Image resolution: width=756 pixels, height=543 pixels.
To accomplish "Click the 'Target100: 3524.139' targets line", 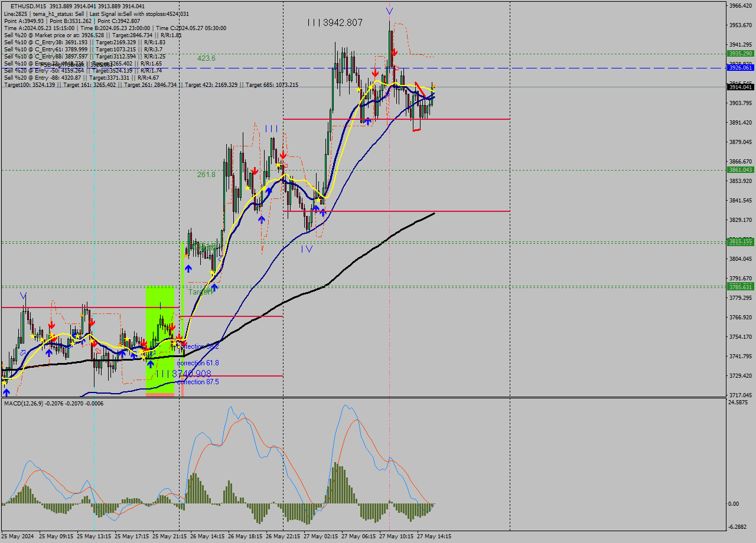I will pyautogui.click(x=151, y=85).
